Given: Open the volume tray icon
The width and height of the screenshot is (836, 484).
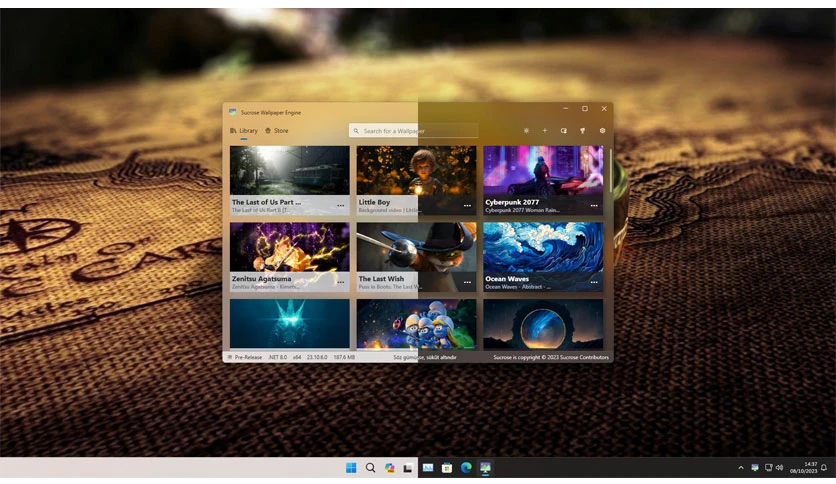Looking at the screenshot, I should pos(779,467).
